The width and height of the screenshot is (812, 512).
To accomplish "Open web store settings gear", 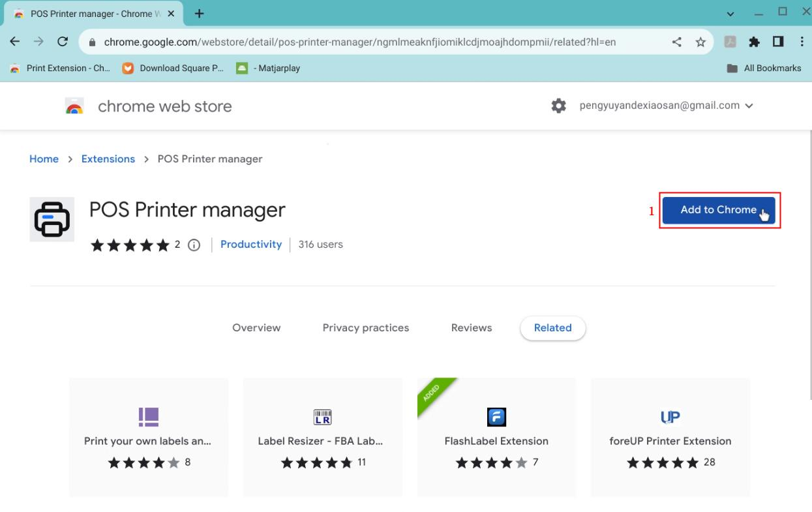I will (x=559, y=106).
